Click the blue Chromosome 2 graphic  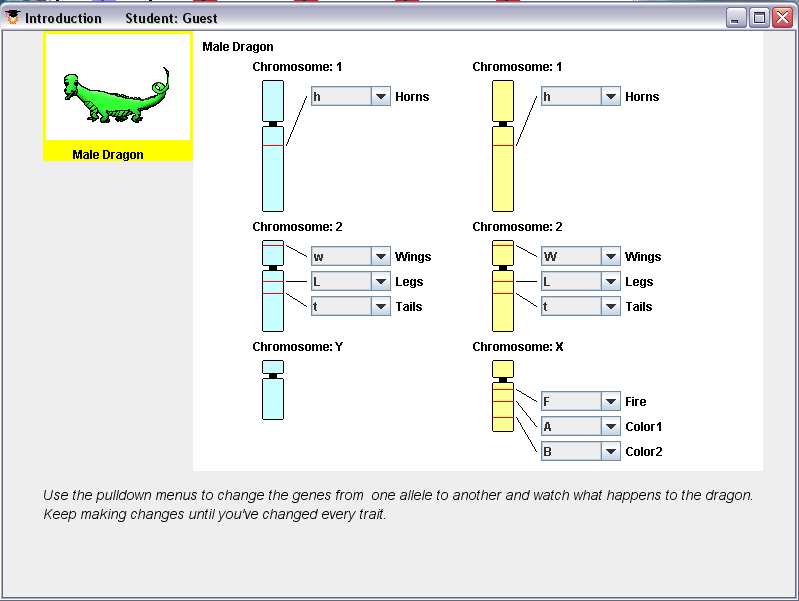coord(273,286)
